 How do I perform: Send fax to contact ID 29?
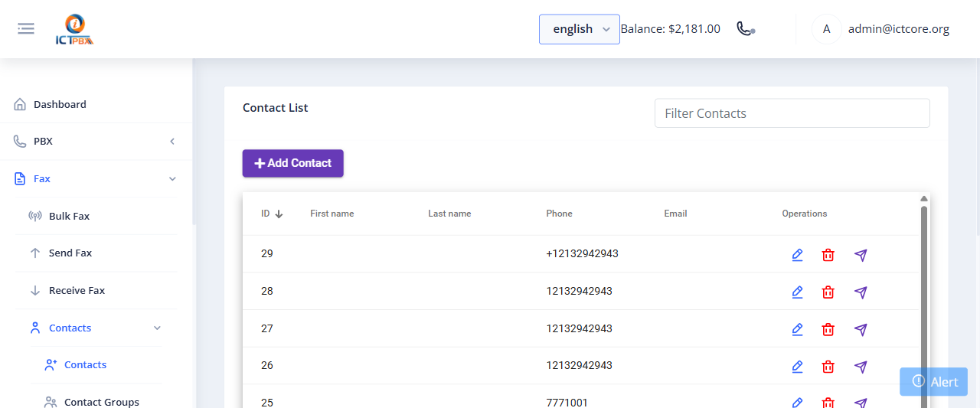click(861, 255)
